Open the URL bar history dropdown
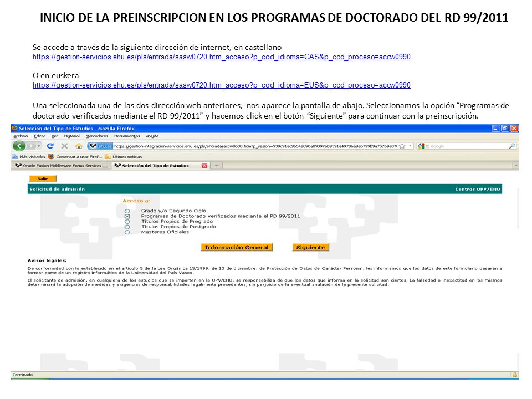The image size is (532, 399). 410,146
